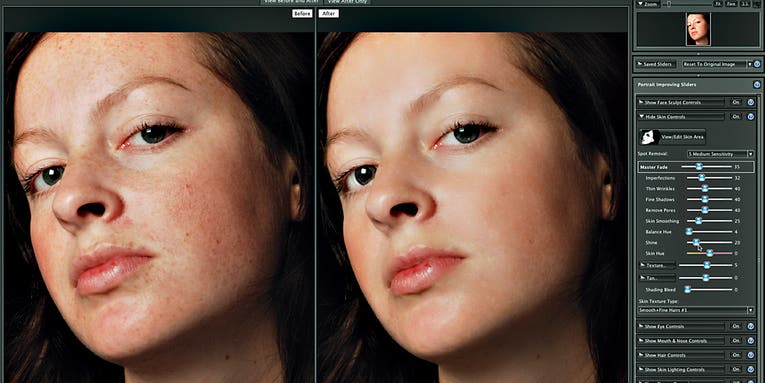
Task: Click the Skin Smoothing value 25
Action: point(737,221)
